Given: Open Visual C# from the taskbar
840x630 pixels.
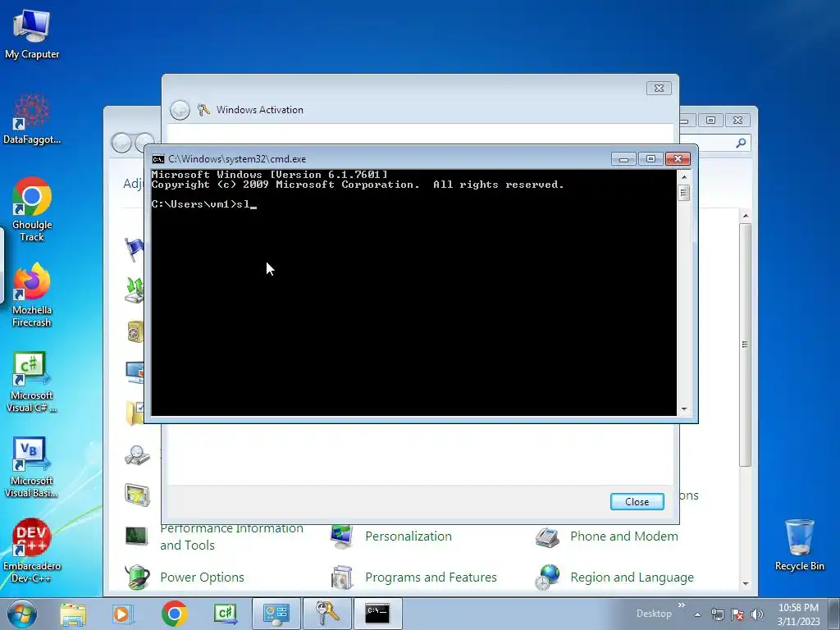Looking at the screenshot, I should (x=225, y=614).
